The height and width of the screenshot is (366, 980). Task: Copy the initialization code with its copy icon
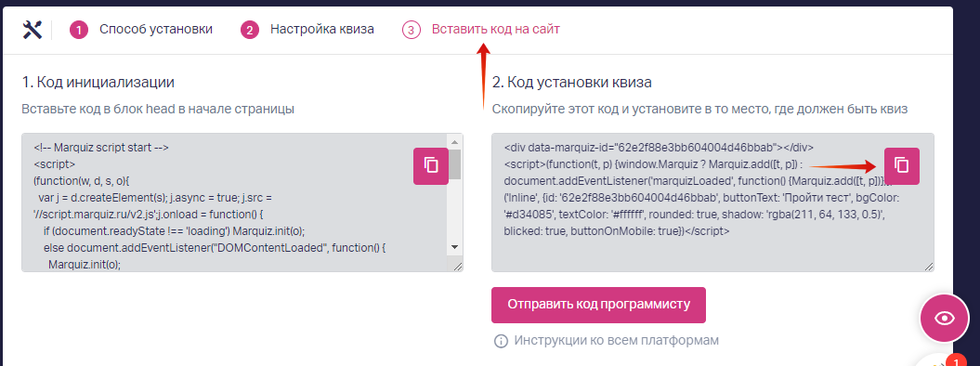tap(431, 165)
